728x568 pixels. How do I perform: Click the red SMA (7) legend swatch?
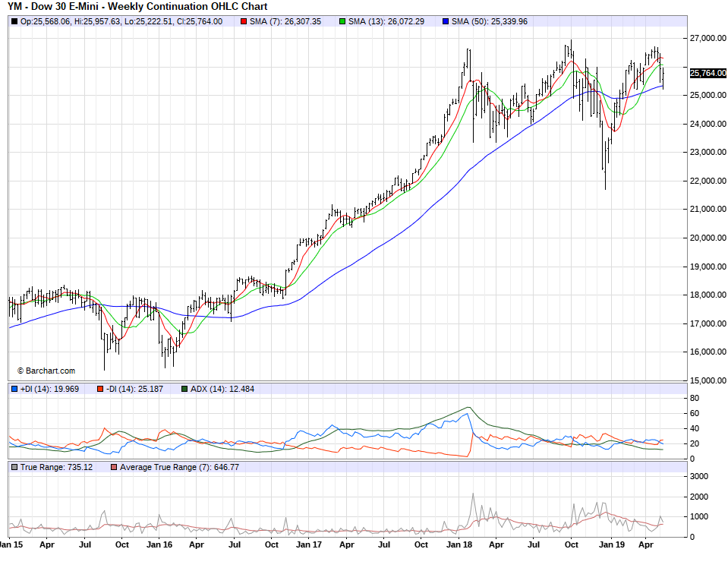[244, 22]
